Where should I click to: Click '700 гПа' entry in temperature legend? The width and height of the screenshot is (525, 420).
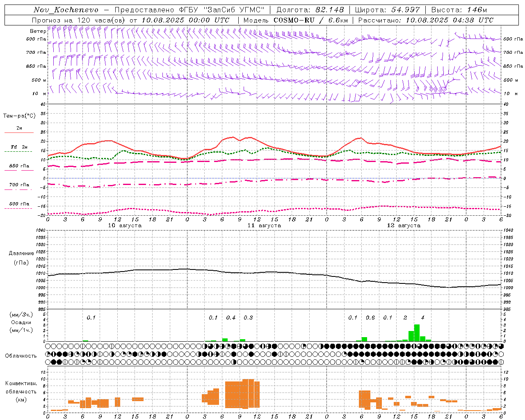[19, 185]
